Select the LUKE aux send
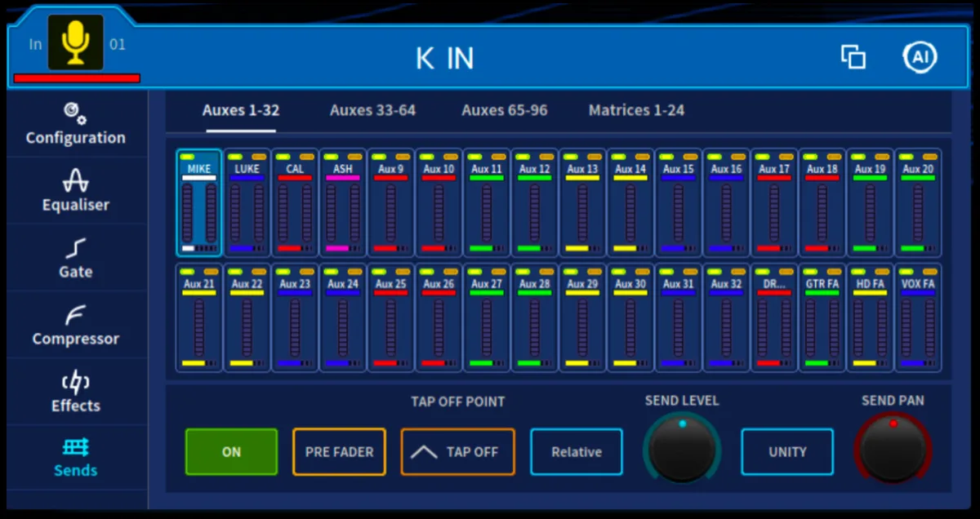This screenshot has height=519, width=980. [247, 203]
